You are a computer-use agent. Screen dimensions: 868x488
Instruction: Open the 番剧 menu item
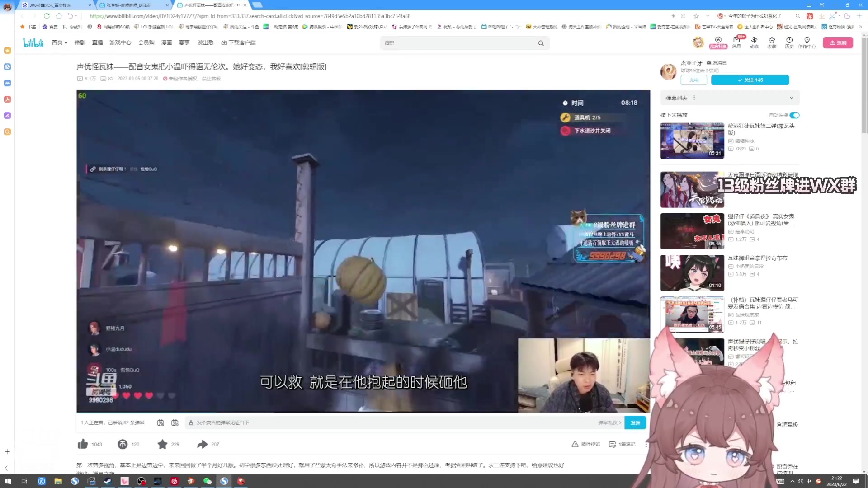(x=80, y=43)
